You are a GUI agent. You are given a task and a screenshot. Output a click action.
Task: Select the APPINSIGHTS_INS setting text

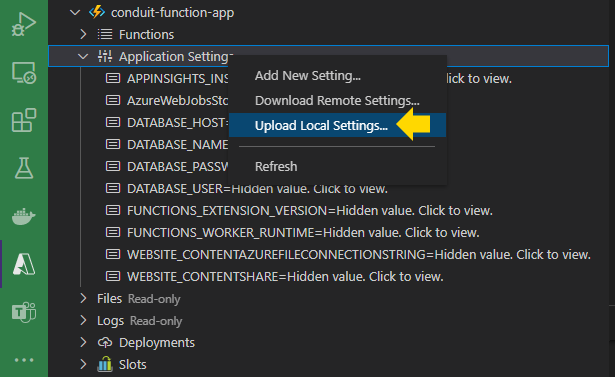tap(178, 79)
